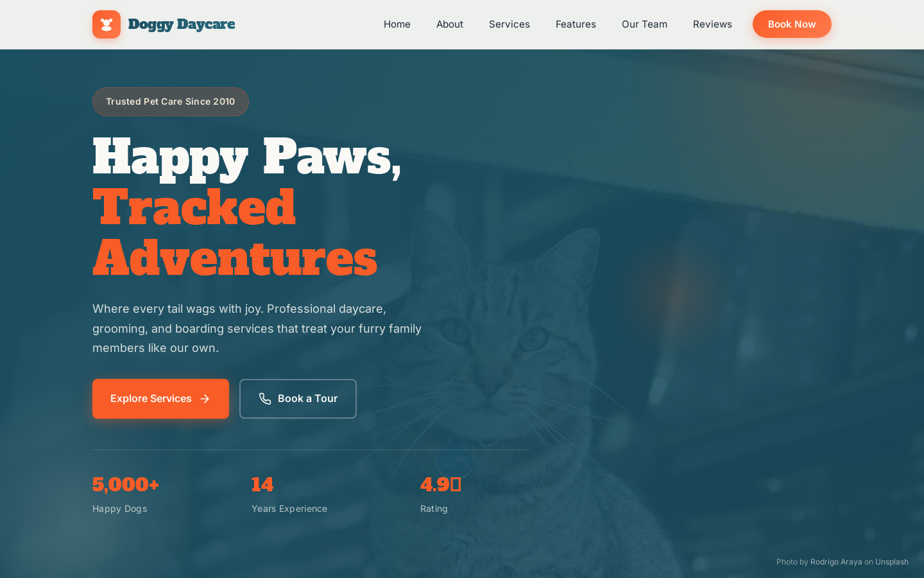Go to the About section
924x578 pixels.
pyautogui.click(x=450, y=24)
